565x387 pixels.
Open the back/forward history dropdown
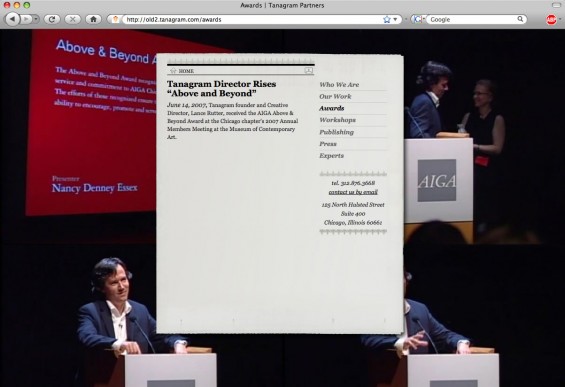[36, 19]
